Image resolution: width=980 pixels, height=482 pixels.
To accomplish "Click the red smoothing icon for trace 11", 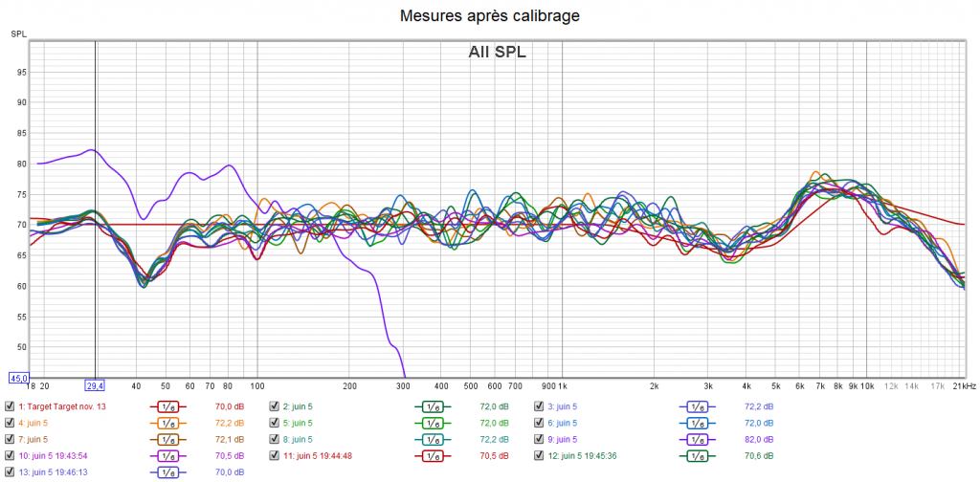I will (433, 456).
